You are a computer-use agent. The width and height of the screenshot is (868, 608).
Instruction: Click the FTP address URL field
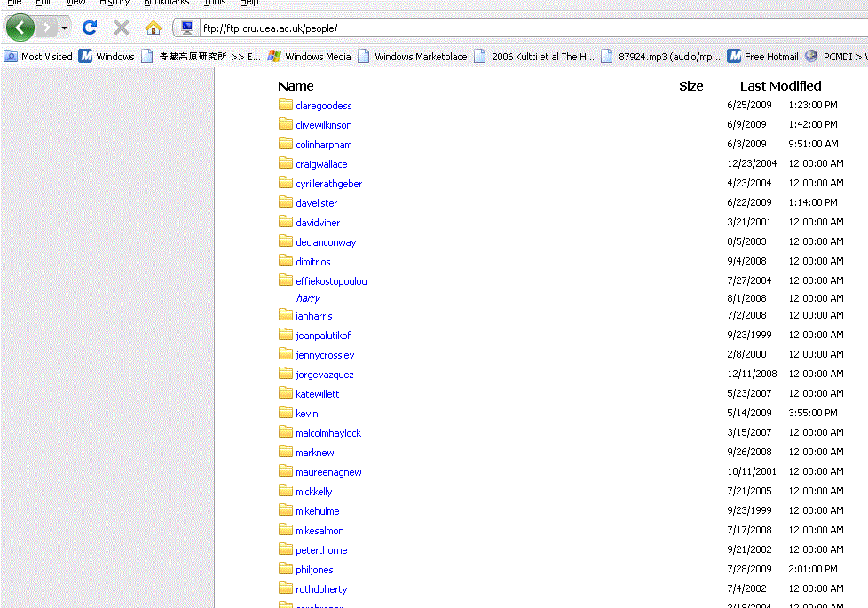click(x=532, y=28)
